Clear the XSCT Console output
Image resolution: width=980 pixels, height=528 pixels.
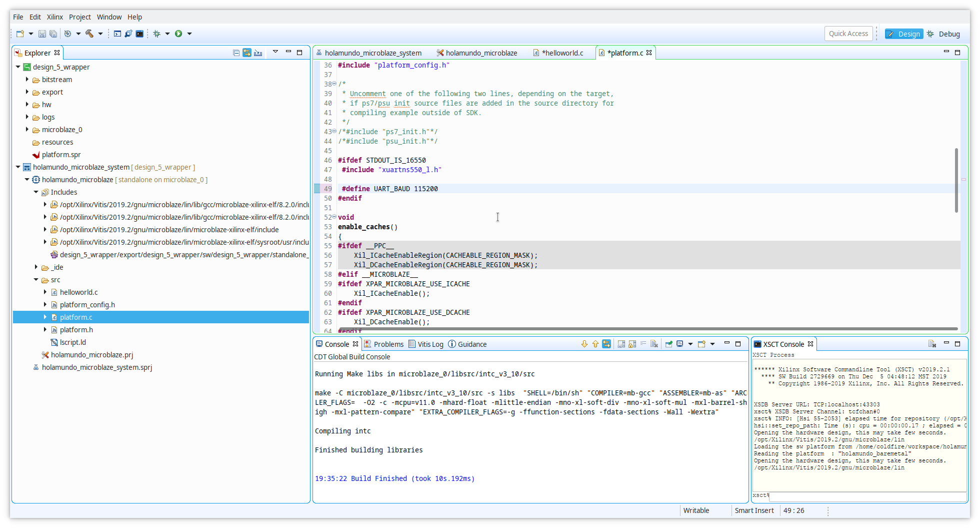point(932,344)
